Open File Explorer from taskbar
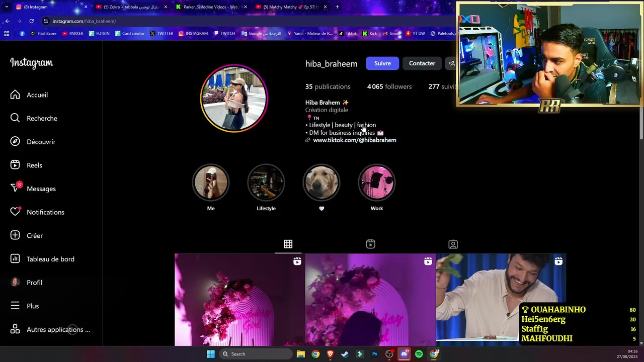Image resolution: width=644 pixels, height=362 pixels. click(300, 354)
